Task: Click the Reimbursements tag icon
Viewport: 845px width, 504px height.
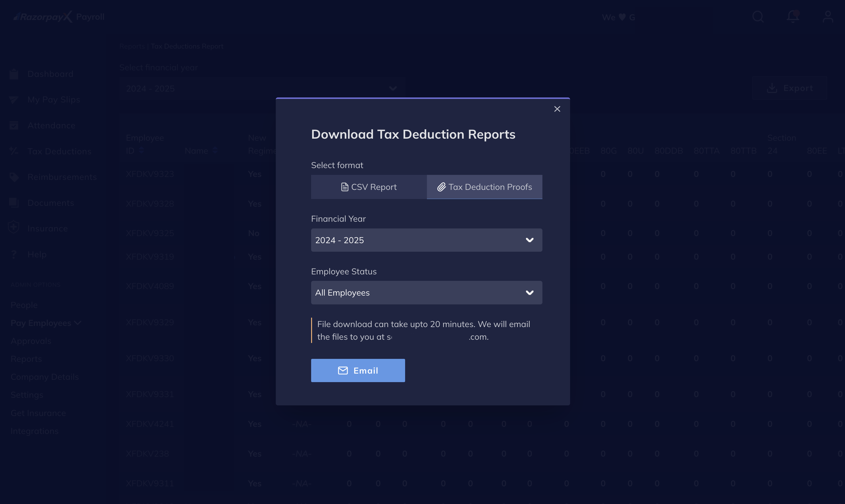Action: coord(14,177)
